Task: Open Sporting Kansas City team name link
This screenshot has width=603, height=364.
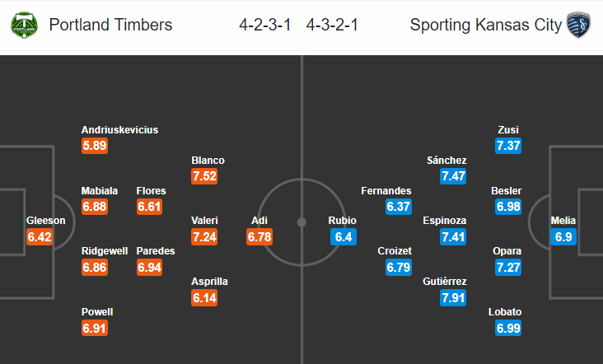Action: tap(486, 25)
